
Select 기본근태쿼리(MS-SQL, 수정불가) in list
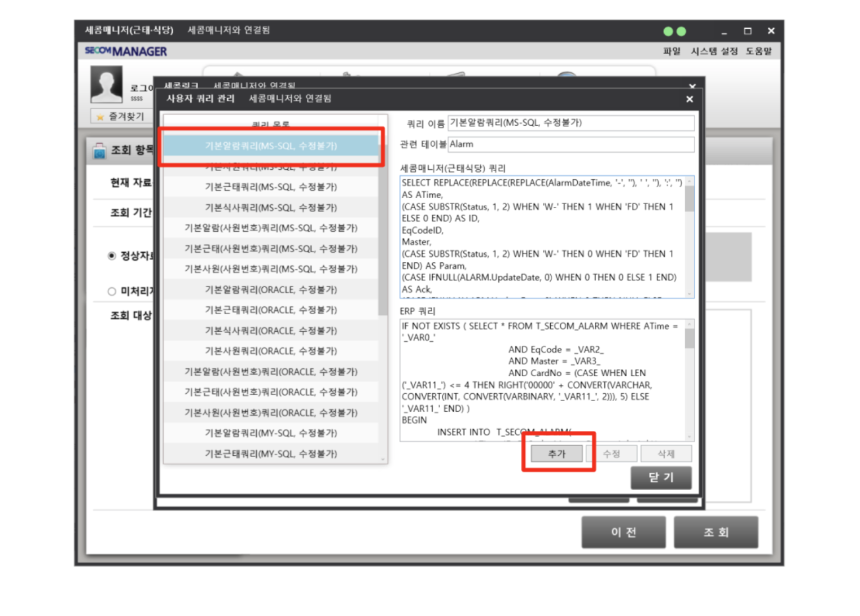point(271,187)
